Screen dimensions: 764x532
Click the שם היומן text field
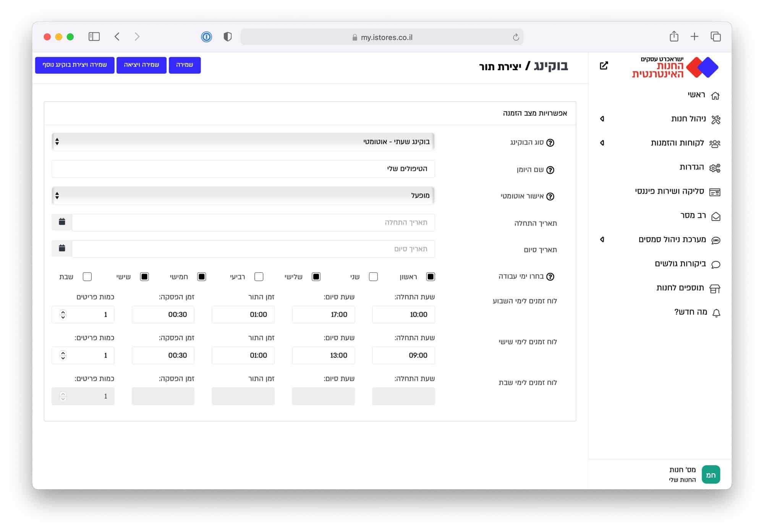point(243,169)
